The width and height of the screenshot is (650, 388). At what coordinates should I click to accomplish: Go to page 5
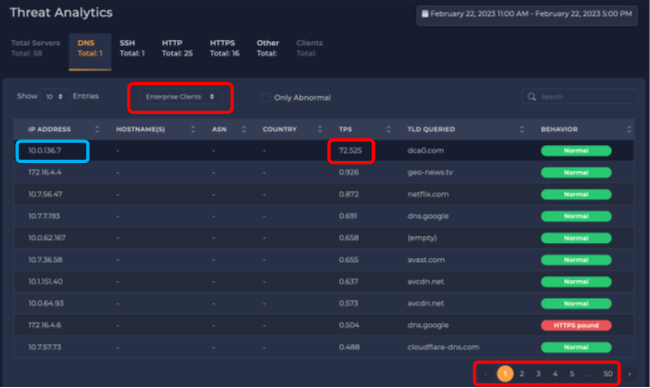pos(572,374)
